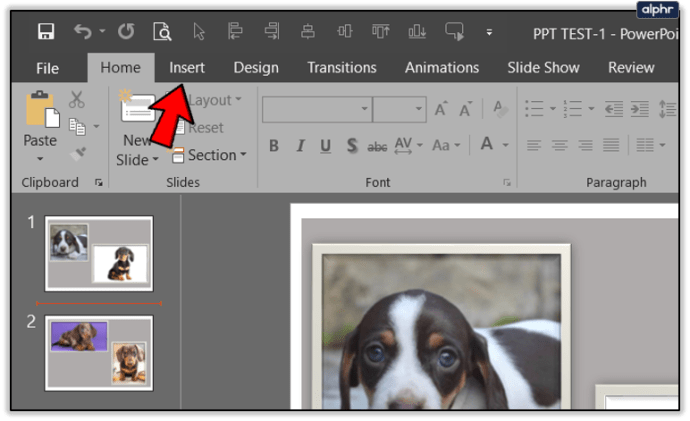This screenshot has width=690, height=421.
Task: Apply text shadow formatting
Action: pyautogui.click(x=351, y=146)
